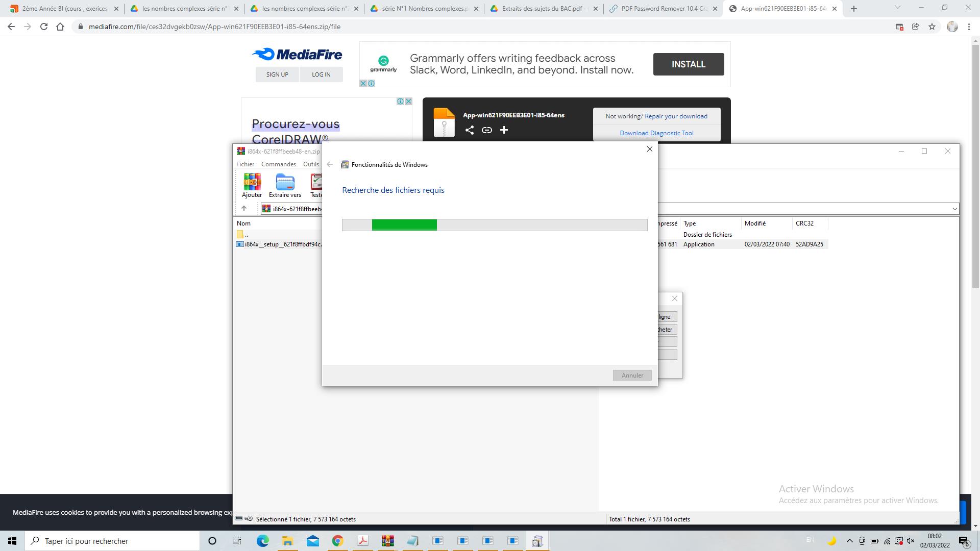Click the green progress bar
The image size is (980, 551).
pos(404,225)
